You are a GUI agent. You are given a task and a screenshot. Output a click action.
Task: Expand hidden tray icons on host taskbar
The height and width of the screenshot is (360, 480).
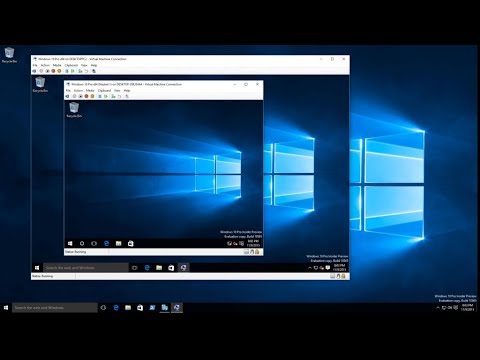click(x=438, y=308)
